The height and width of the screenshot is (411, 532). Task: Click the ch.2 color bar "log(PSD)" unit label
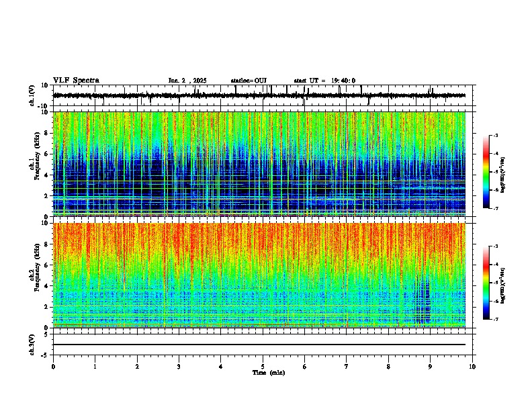[x=503, y=285]
